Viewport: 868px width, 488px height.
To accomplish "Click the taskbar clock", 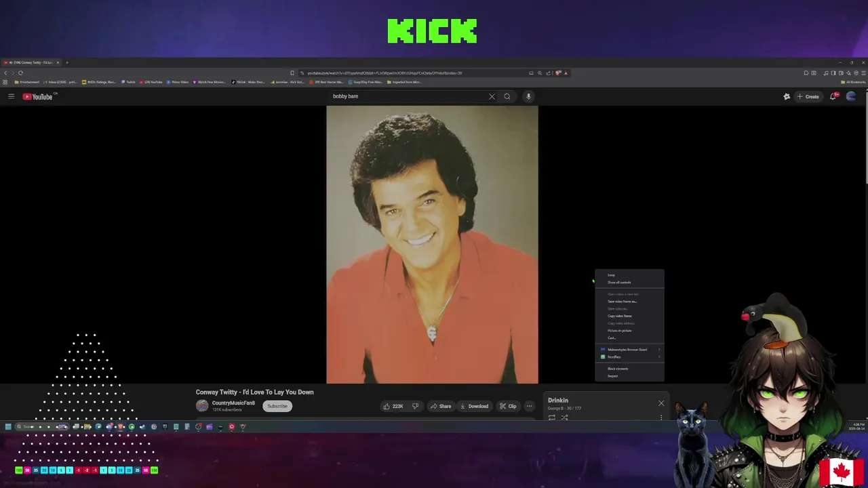I will pos(856,426).
